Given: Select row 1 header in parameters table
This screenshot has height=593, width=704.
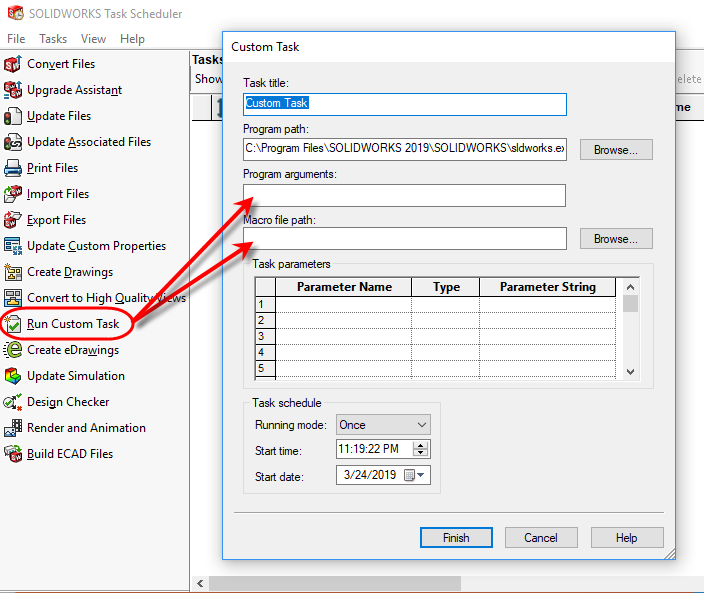Looking at the screenshot, I should 265,304.
